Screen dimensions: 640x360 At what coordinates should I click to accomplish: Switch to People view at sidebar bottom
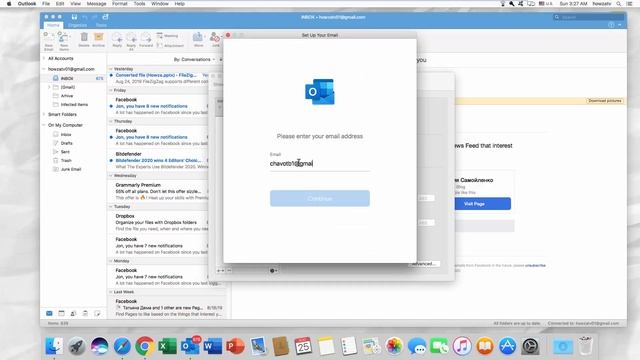(73, 313)
